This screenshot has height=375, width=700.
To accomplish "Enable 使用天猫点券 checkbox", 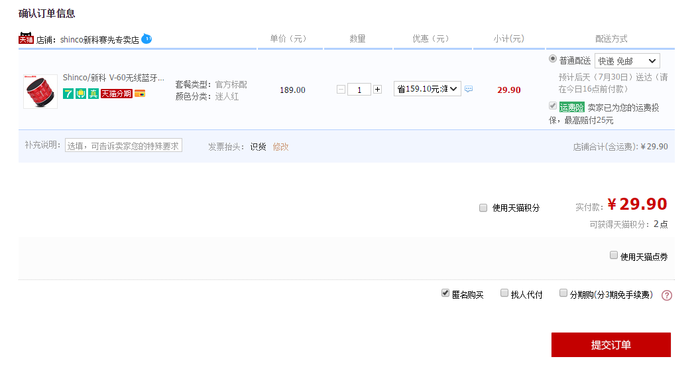I will point(613,255).
